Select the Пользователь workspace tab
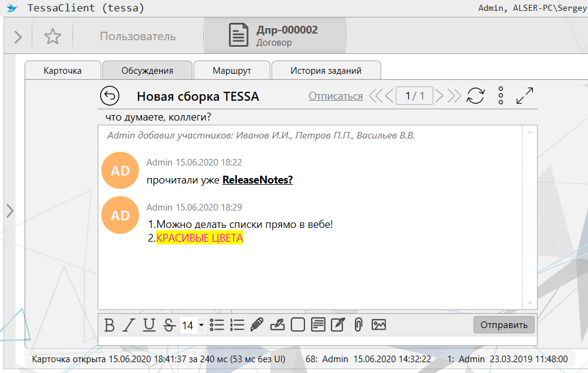Screen dimensions: 588x373 tap(138, 37)
